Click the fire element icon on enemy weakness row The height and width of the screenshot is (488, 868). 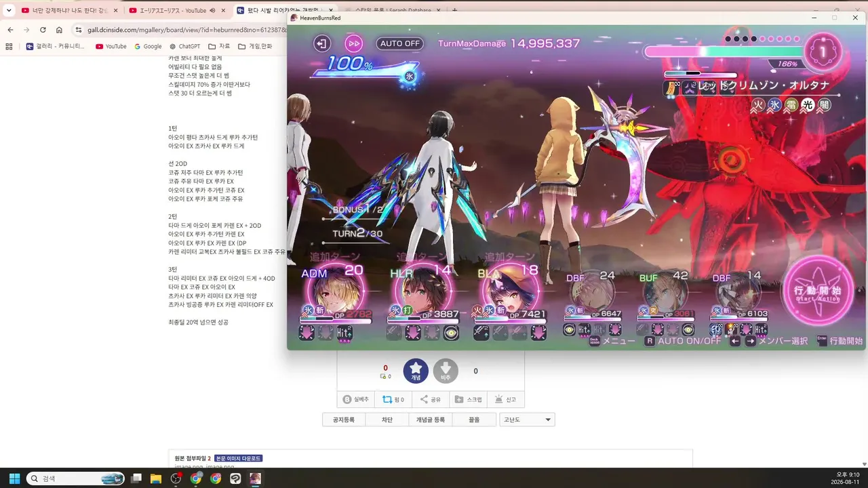tap(758, 105)
